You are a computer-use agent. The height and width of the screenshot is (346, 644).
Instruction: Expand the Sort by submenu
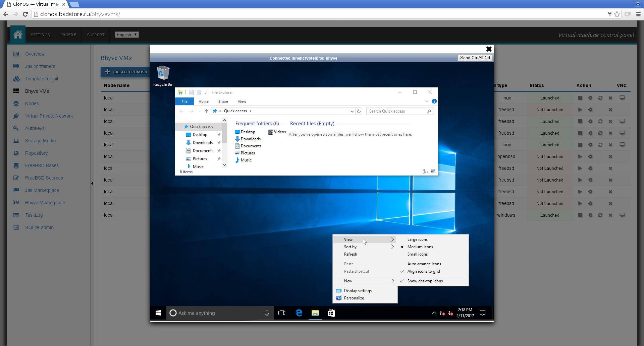pyautogui.click(x=365, y=247)
